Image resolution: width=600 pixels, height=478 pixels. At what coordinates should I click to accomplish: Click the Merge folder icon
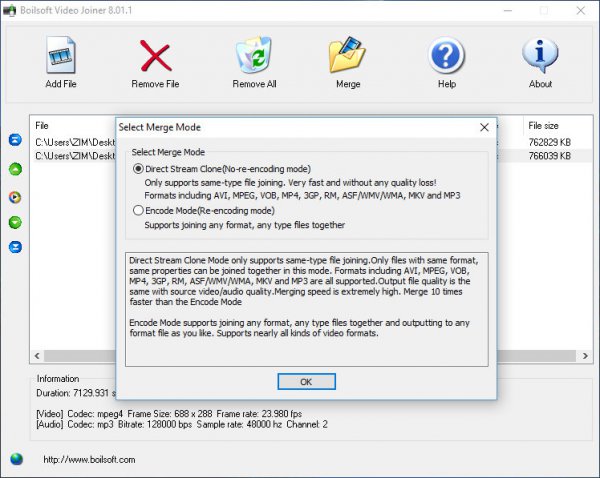point(347,55)
